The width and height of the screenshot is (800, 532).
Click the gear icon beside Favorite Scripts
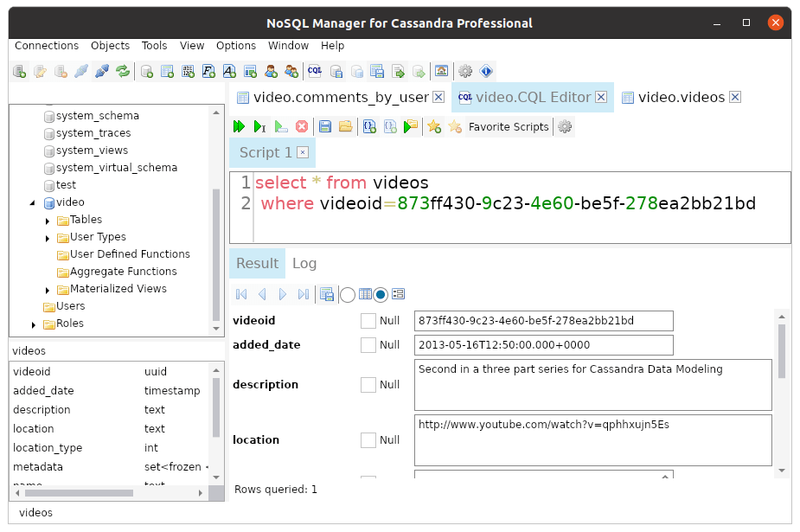(565, 127)
